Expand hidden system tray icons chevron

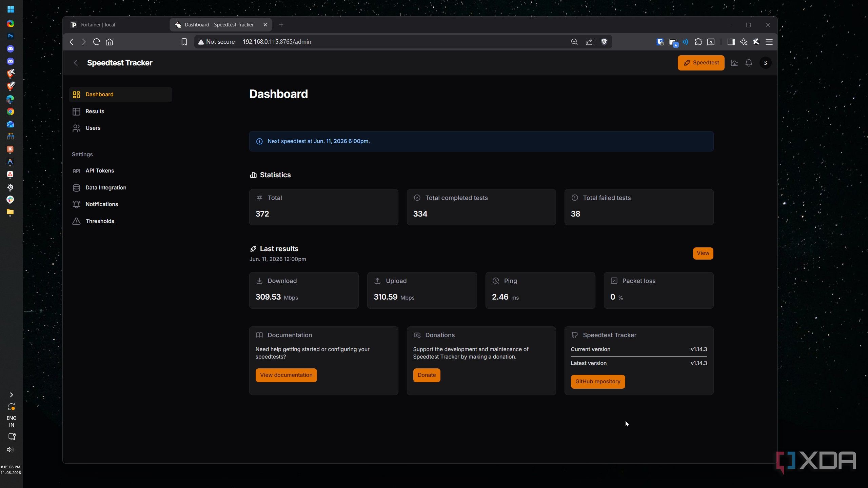tap(11, 395)
